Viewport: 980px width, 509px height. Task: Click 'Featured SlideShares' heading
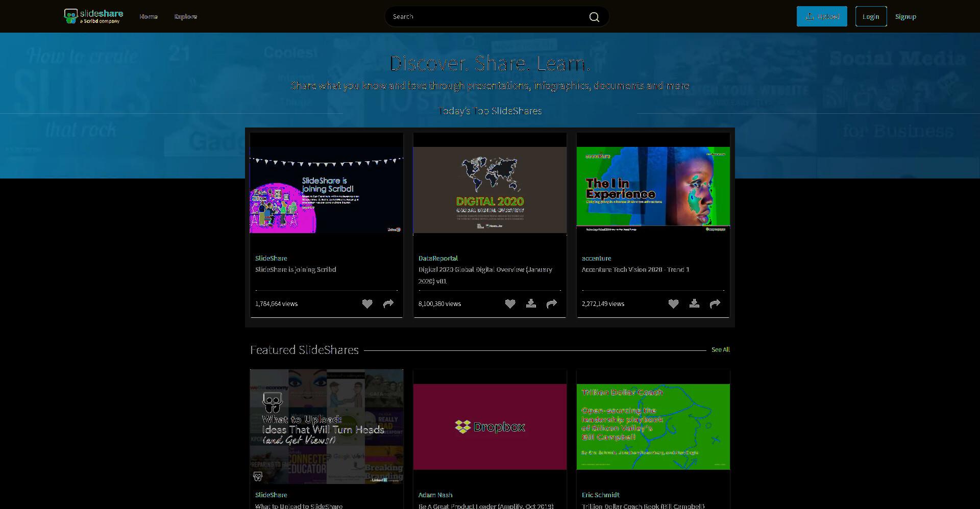[304, 350]
